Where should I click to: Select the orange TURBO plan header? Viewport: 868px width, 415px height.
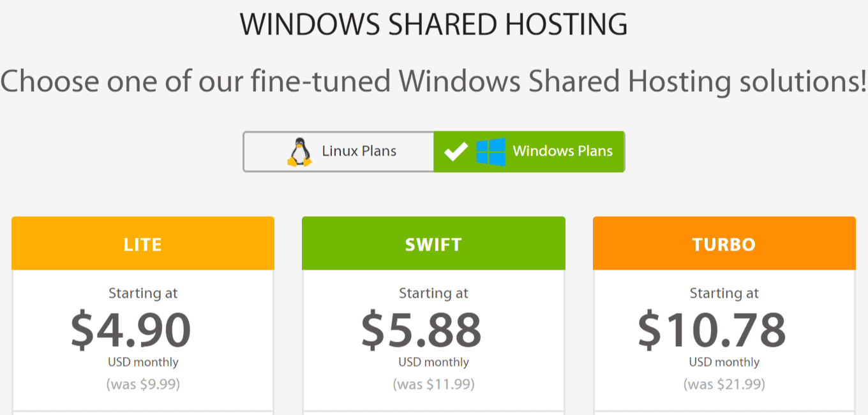click(x=724, y=243)
